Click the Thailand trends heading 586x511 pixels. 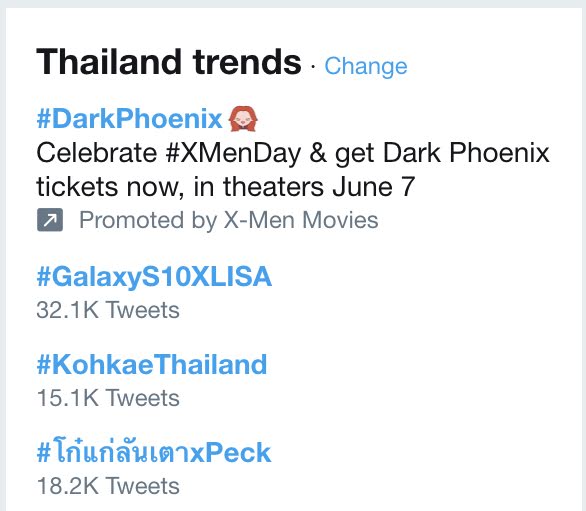click(169, 62)
